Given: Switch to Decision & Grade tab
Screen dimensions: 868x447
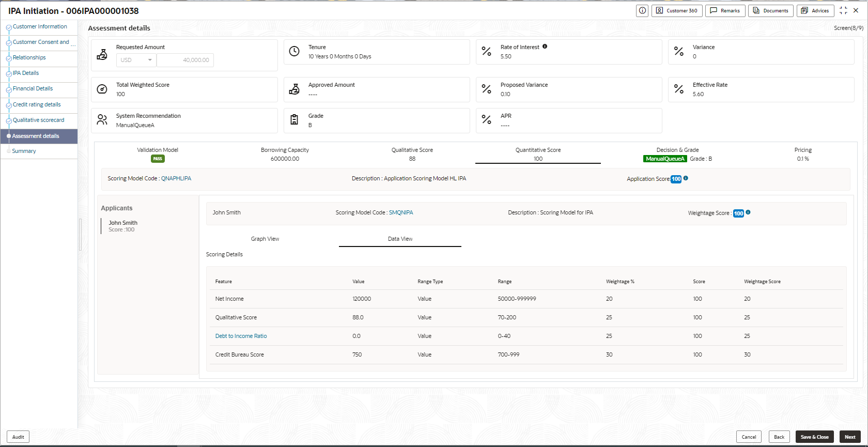Looking at the screenshot, I should [x=677, y=154].
